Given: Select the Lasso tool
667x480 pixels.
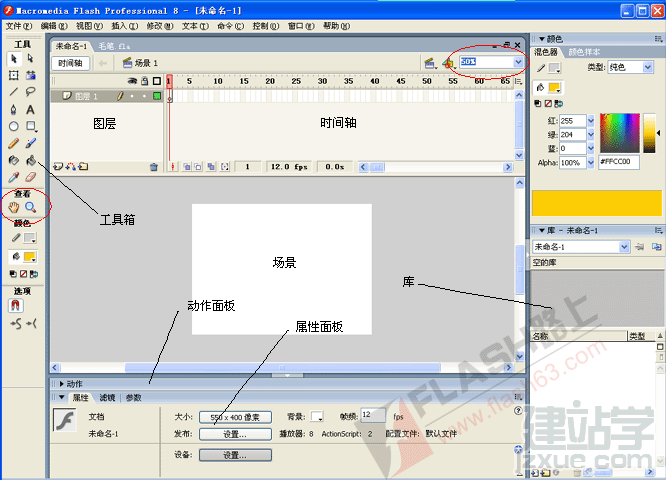Looking at the screenshot, I should 30,92.
